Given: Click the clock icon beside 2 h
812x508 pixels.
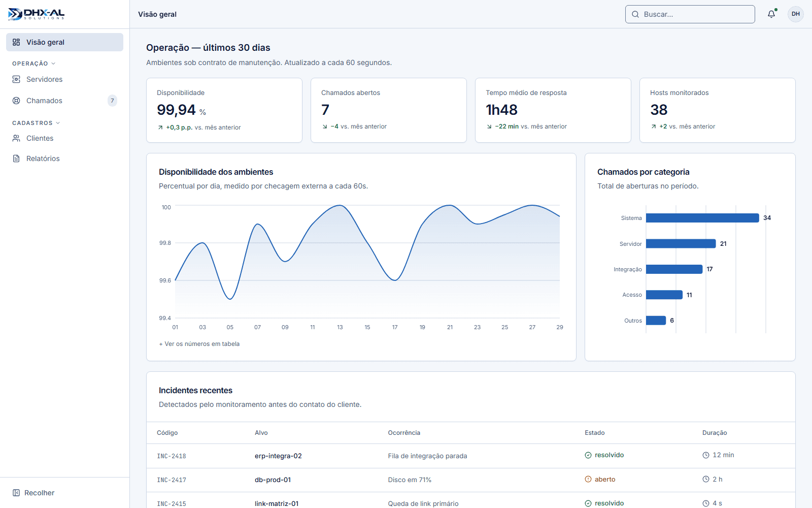Looking at the screenshot, I should point(706,479).
